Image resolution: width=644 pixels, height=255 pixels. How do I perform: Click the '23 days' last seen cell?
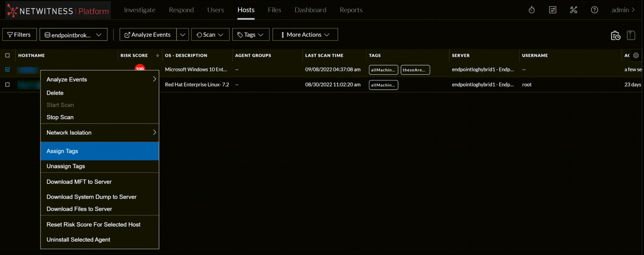(633, 85)
